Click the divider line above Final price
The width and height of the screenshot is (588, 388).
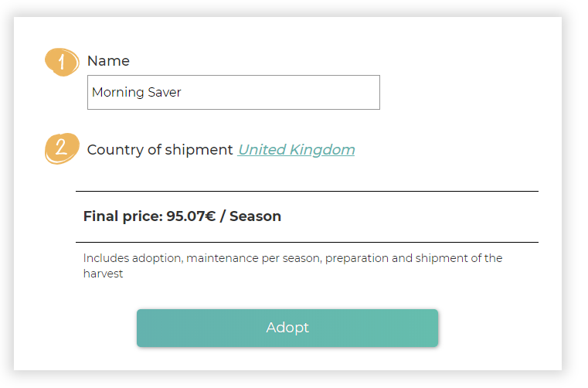[x=307, y=192]
